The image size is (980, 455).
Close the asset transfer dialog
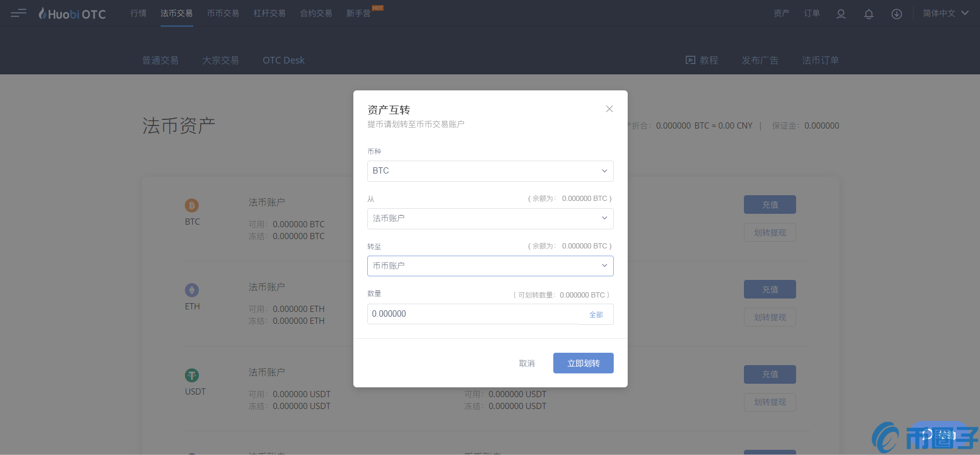pos(609,109)
